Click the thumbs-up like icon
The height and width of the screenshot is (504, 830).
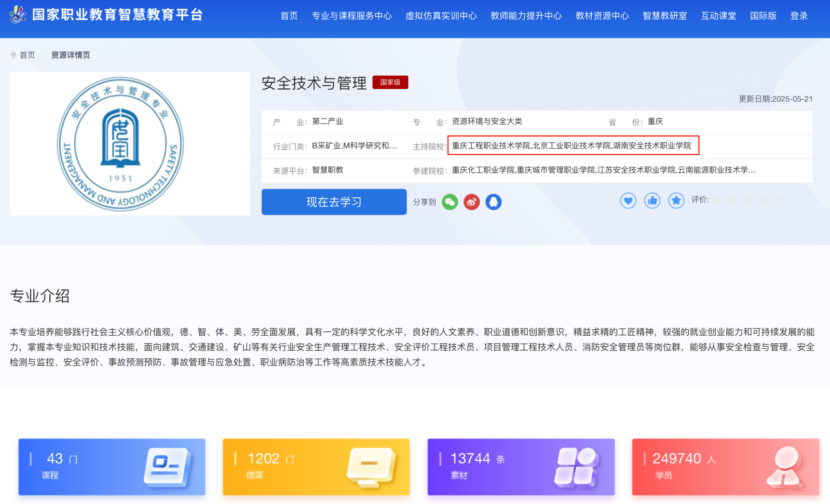(x=652, y=200)
